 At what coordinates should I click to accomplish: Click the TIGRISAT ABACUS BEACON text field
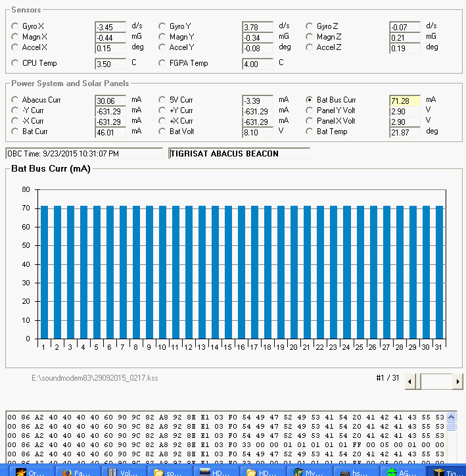239,153
